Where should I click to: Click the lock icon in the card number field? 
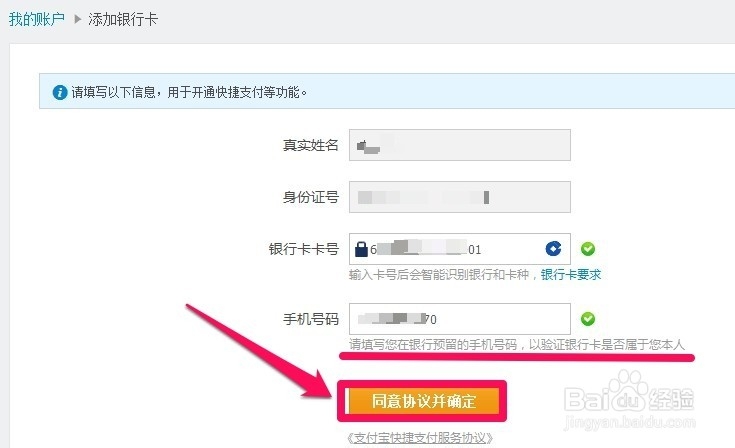(x=361, y=249)
